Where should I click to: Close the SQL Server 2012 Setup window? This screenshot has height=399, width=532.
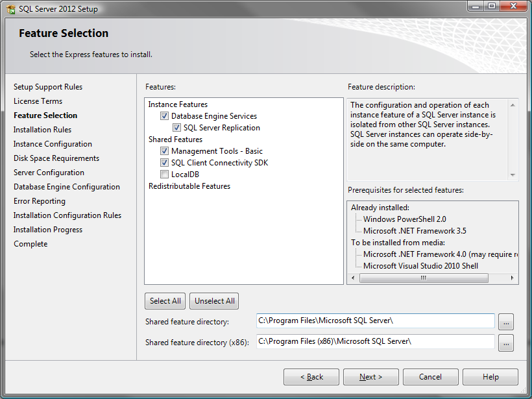[513, 6]
